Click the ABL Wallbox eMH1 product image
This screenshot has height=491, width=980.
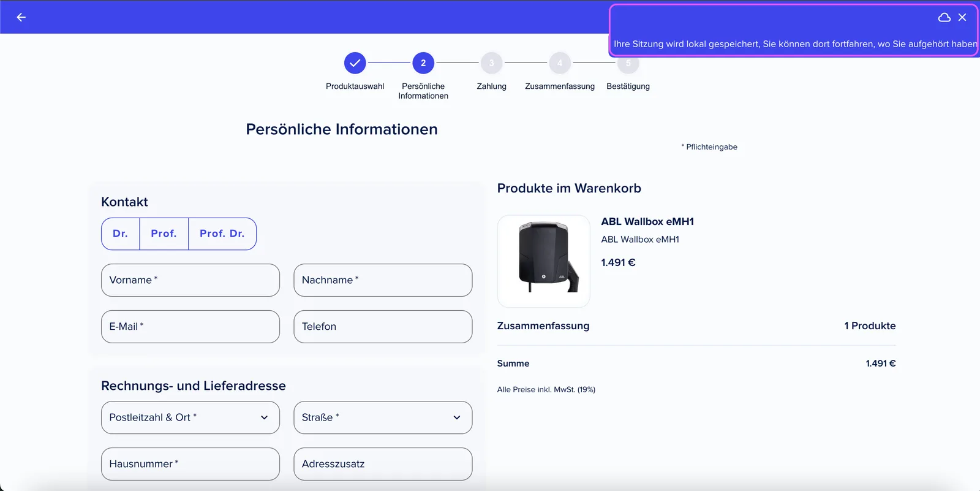[x=544, y=261]
